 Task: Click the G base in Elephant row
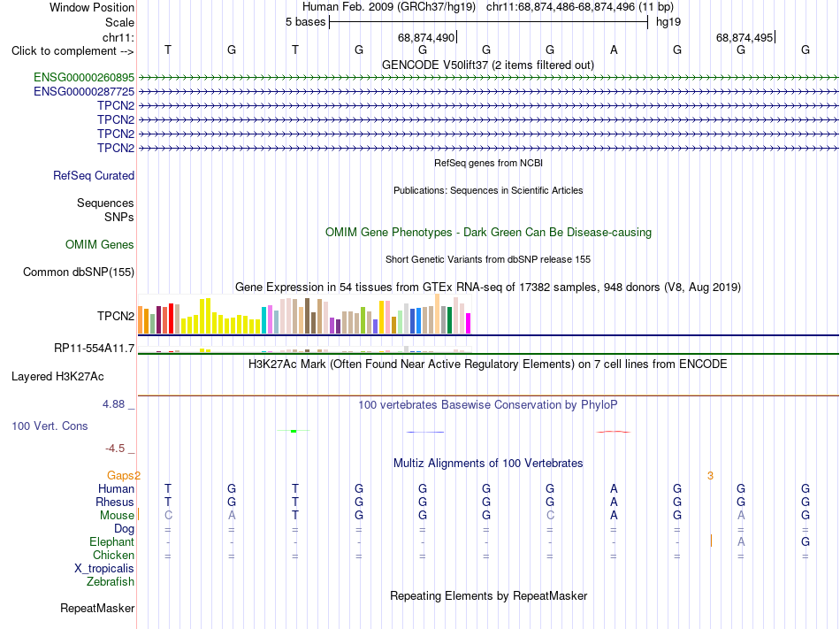click(806, 541)
